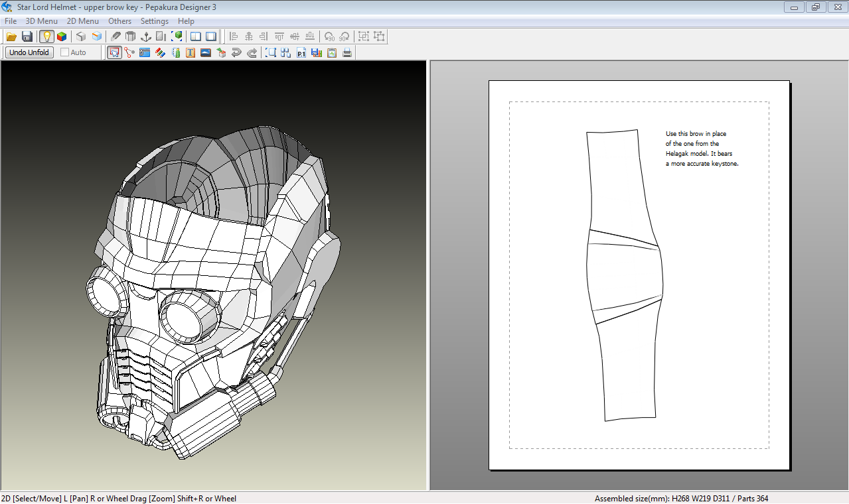Click the anchor icon in the top toolbar

coord(146,36)
